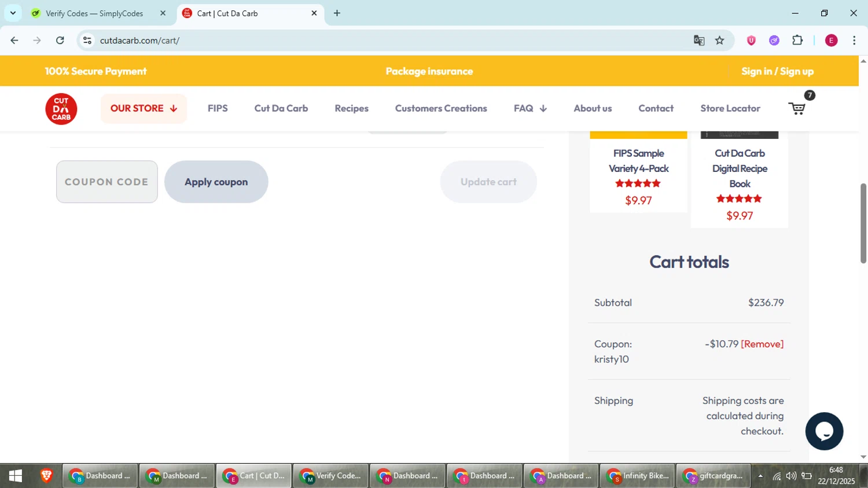Image resolution: width=868 pixels, height=488 pixels.
Task: Open Cut Da Carb Digital Recipe Book
Action: pos(740,168)
